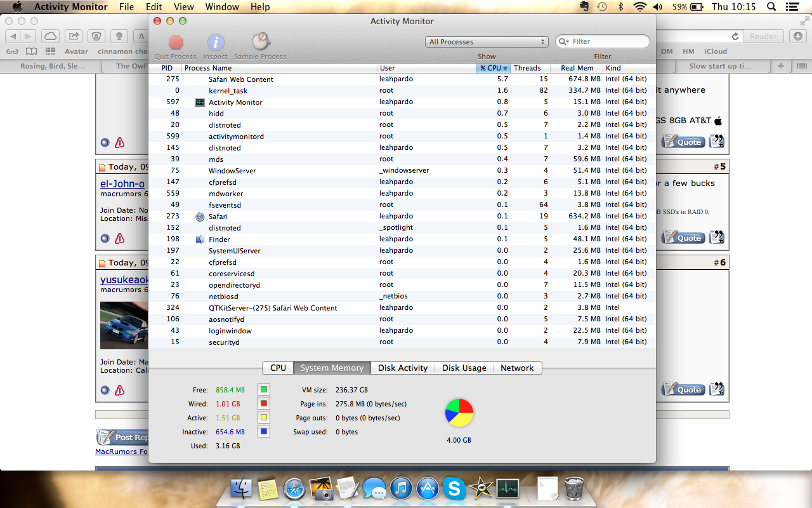Viewport: 812px width, 508px height.
Task: Click the Sample Process icon
Action: point(260,42)
